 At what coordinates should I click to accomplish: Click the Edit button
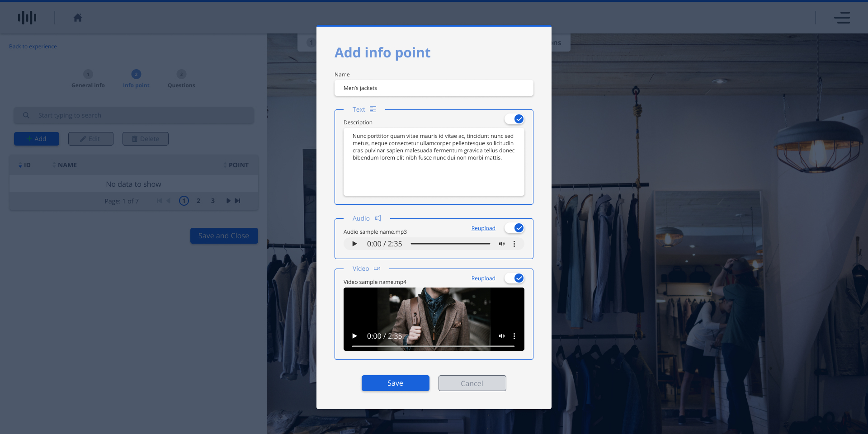91,139
